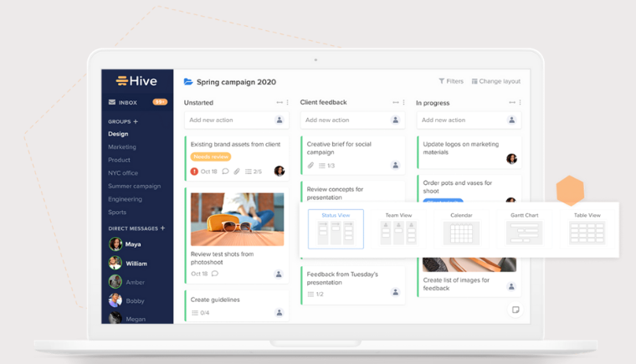Click the notes icon at bottom right
Viewport: 636px width, 364px height.
click(515, 310)
